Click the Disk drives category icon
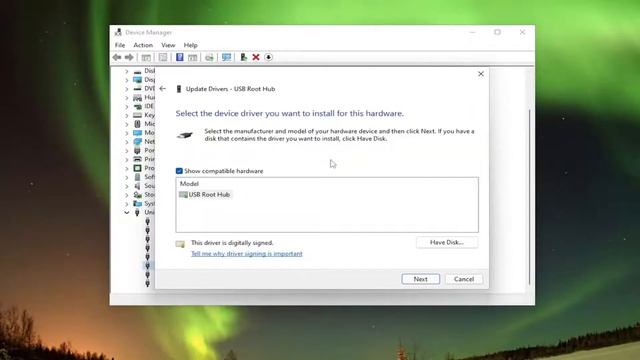 pos(138,71)
